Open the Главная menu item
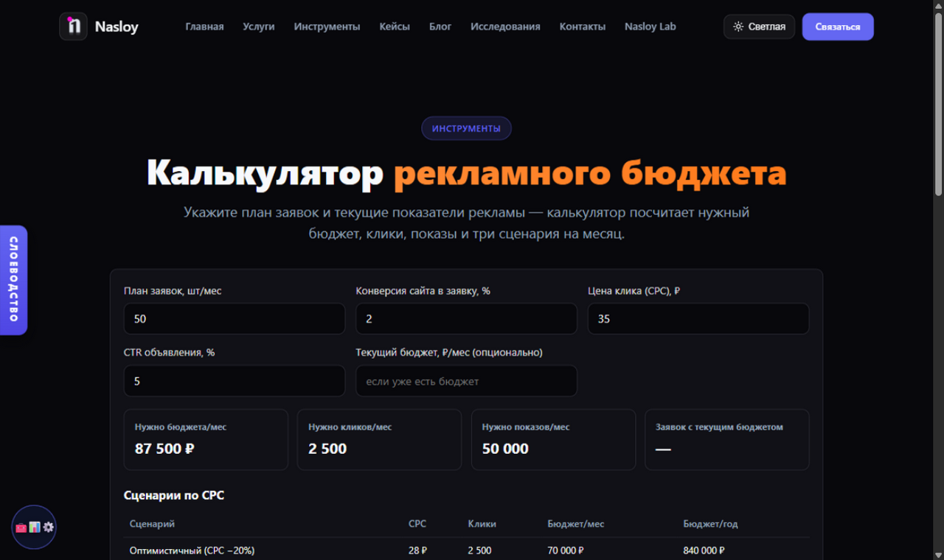 pyautogui.click(x=204, y=27)
